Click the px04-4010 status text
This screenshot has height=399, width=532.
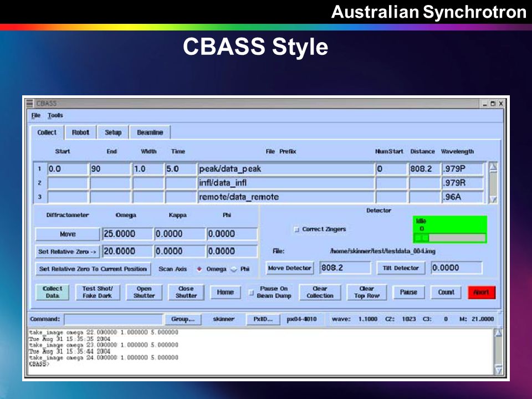(301, 319)
